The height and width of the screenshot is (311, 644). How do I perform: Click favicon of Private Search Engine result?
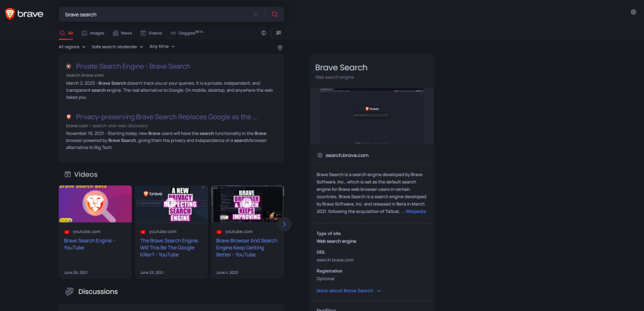pos(69,67)
